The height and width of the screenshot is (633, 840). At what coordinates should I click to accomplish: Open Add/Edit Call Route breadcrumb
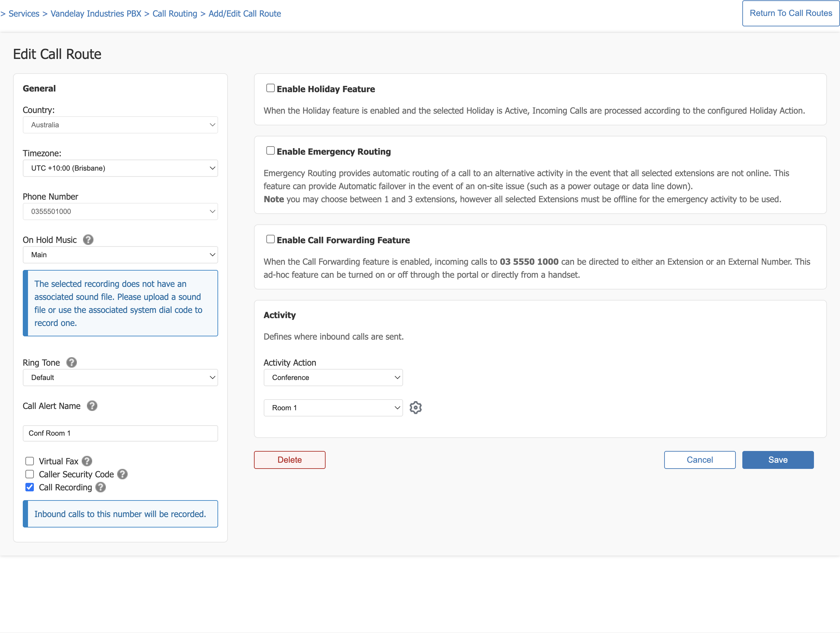coord(245,14)
